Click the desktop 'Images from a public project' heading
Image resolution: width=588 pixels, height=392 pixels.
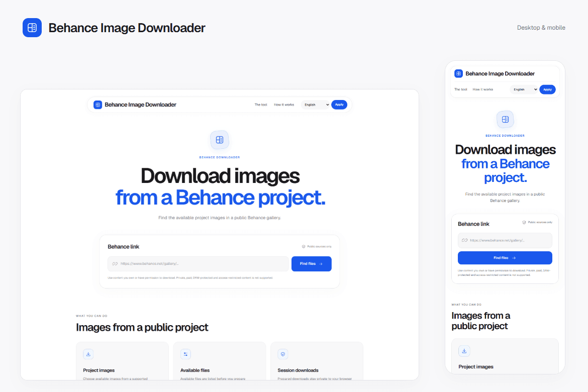[142, 328]
